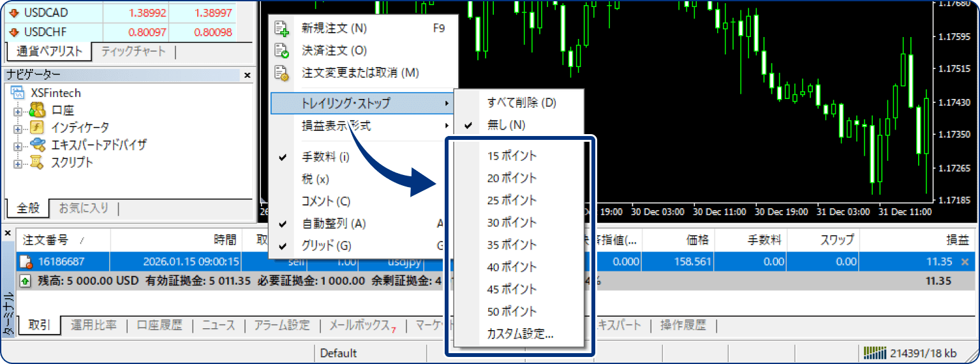Open カスタム設定... custom trailing stop

click(x=518, y=333)
